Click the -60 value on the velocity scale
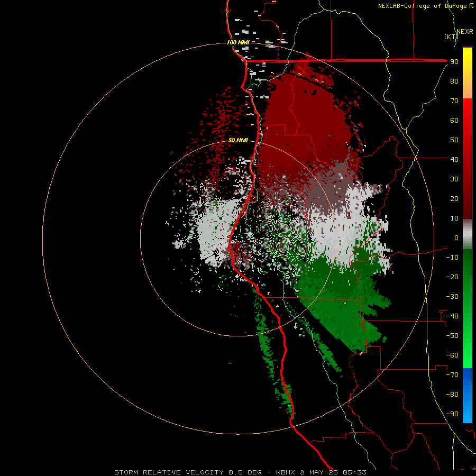 click(x=452, y=355)
